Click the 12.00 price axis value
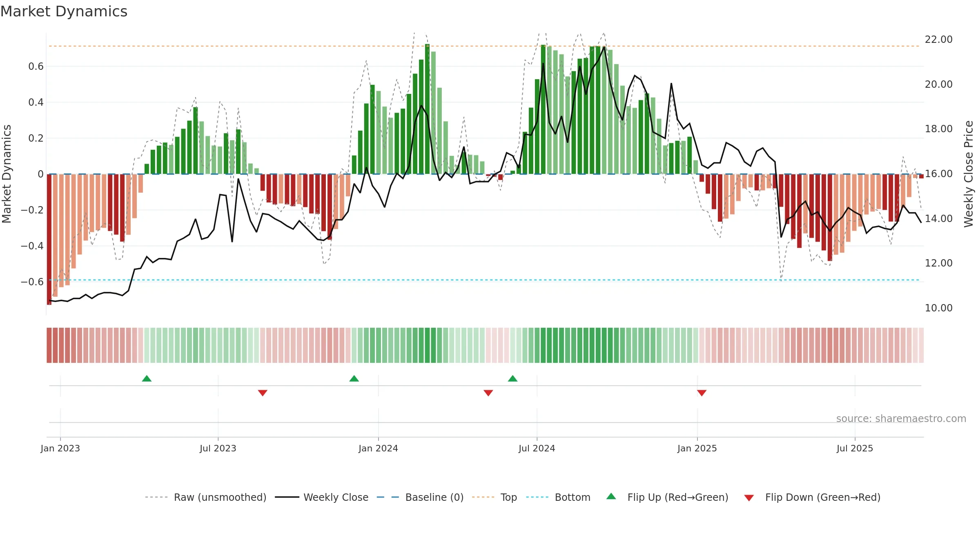Screen dimensions: 980x551 (939, 263)
